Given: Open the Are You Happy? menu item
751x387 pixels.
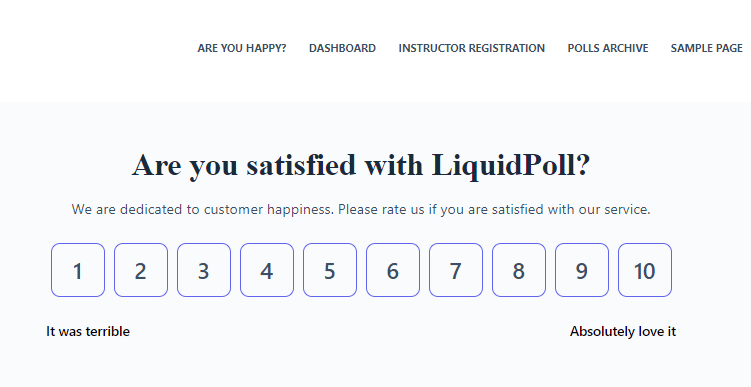Looking at the screenshot, I should (242, 48).
